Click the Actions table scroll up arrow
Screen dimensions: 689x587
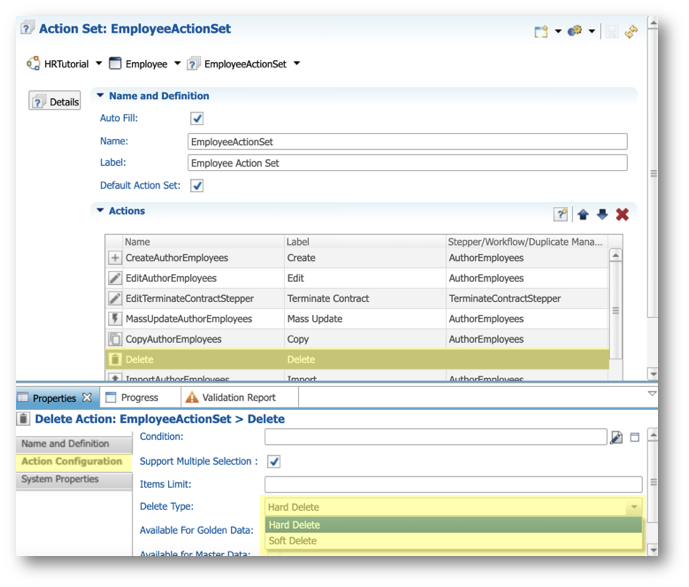pos(616,255)
